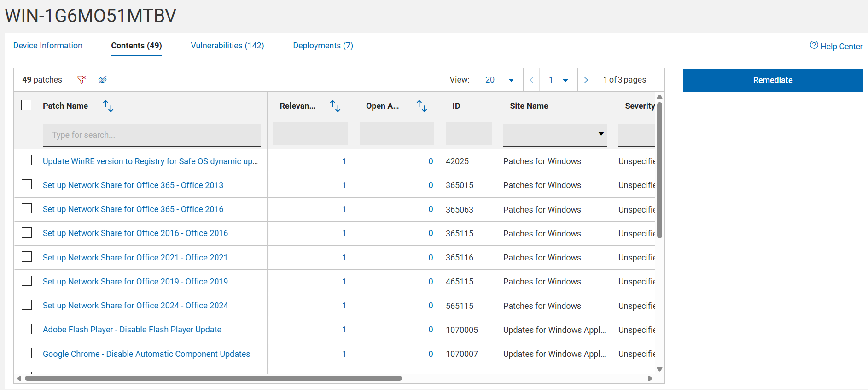Toggle the hidden patches eye icon
868x390 pixels.
[102, 80]
